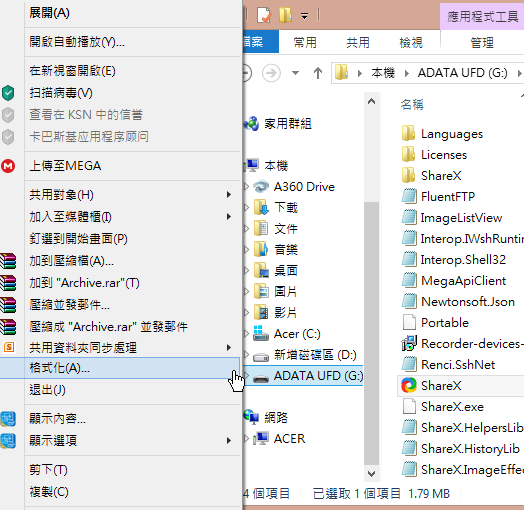Click the icon beside 顯示內容
Screen dimensions: 524x510
click(x=8, y=419)
